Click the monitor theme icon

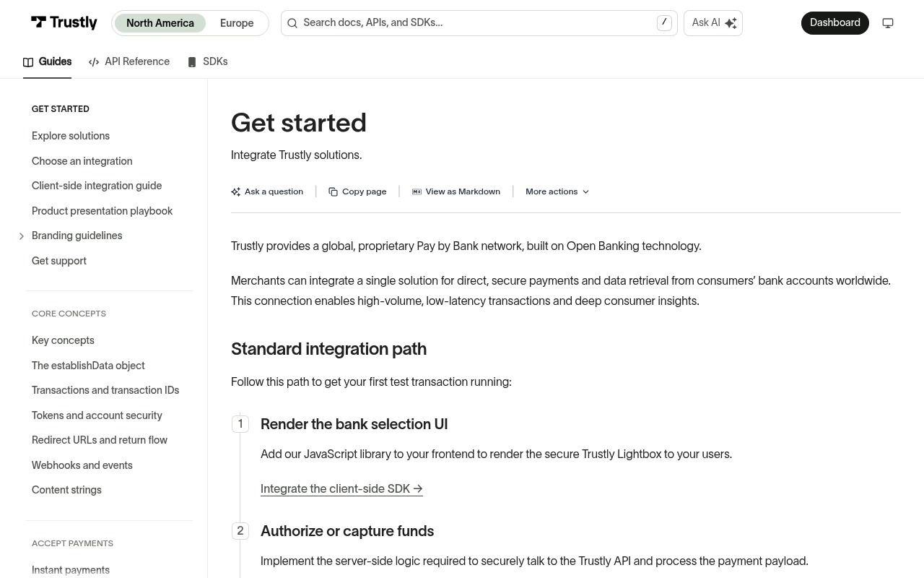point(888,24)
